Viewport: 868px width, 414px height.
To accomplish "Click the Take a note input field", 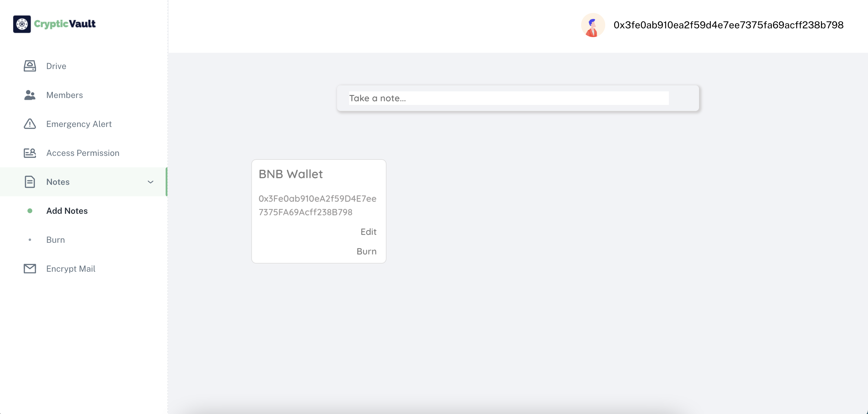I will click(x=509, y=98).
